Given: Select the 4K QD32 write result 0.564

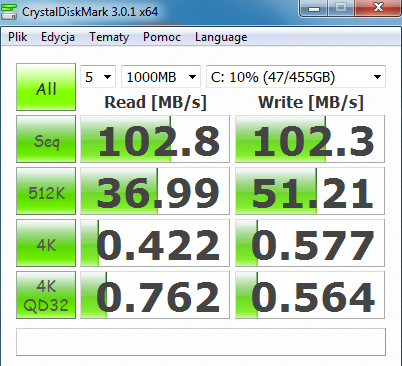Looking at the screenshot, I should point(310,295).
